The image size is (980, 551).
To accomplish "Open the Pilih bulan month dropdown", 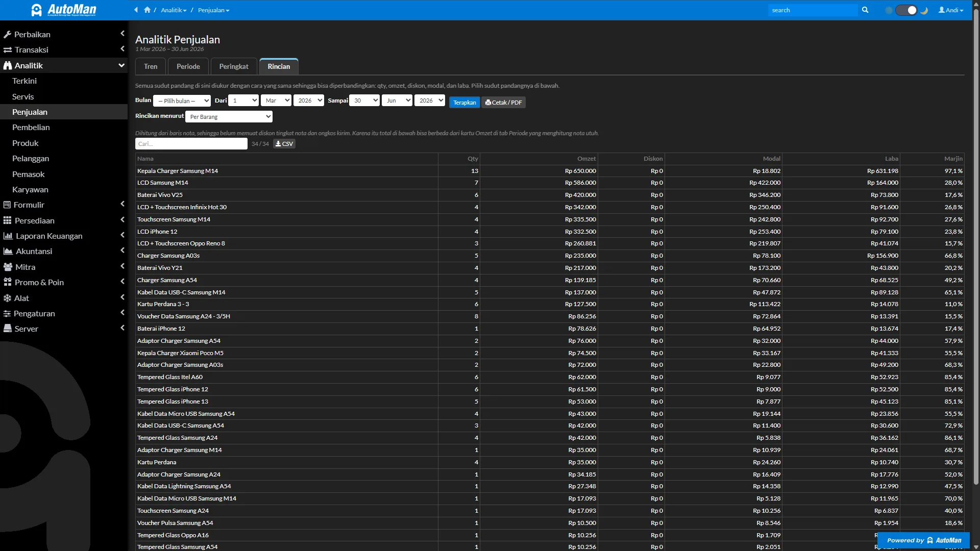I will coord(182,101).
